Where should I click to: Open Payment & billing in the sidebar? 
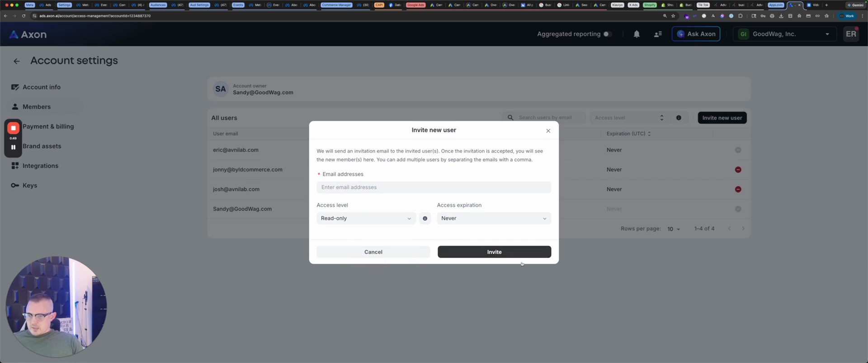tap(48, 126)
